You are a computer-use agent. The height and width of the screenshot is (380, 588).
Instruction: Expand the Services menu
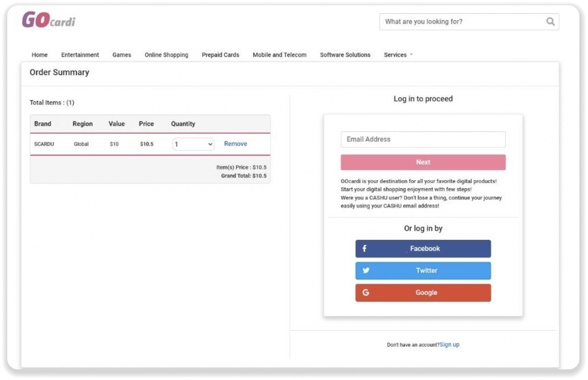[398, 55]
